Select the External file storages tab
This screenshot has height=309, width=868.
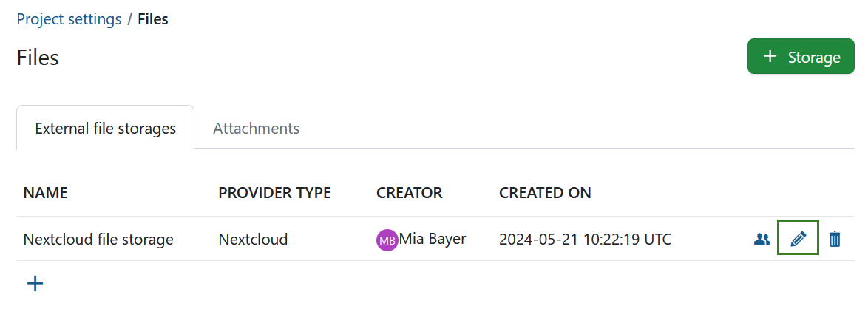coord(106,129)
